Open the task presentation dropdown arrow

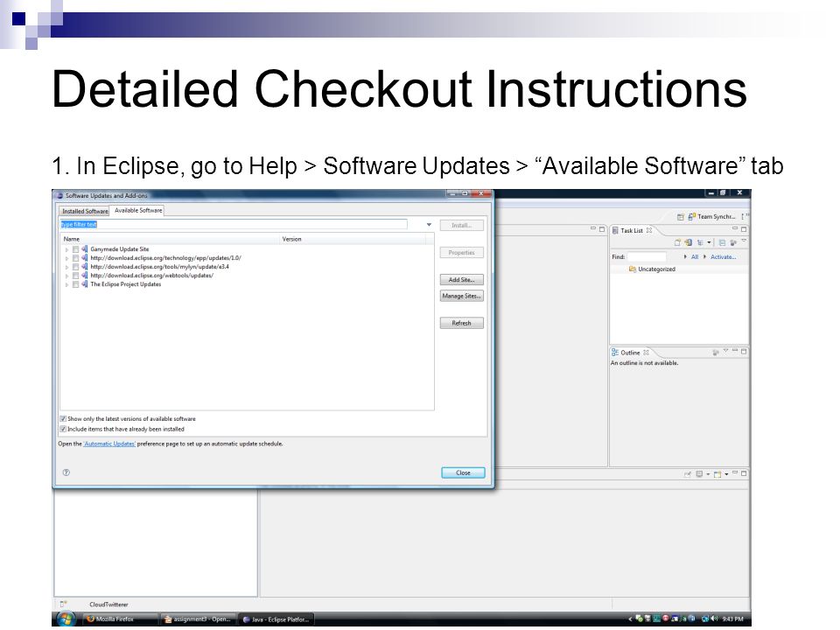[x=709, y=242]
